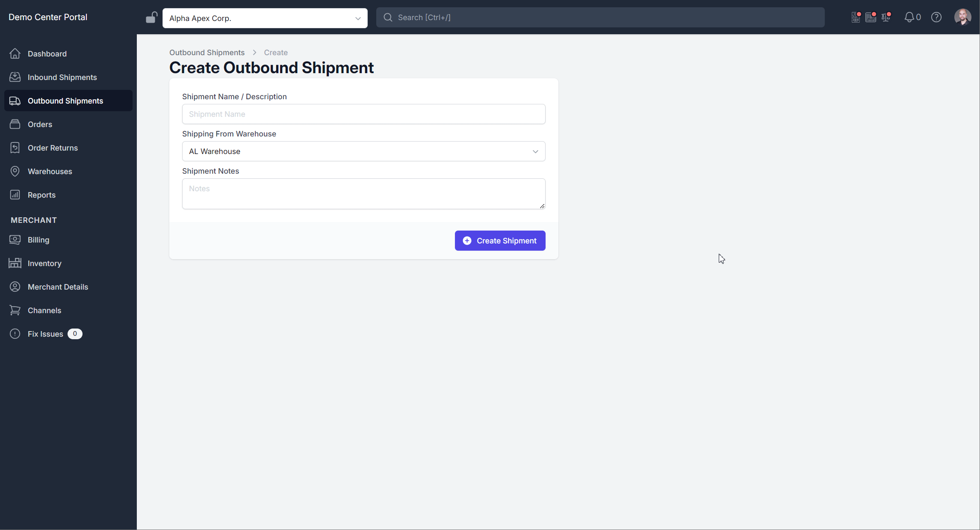Click the Create Shipment button
This screenshot has width=980, height=530.
tap(500, 240)
